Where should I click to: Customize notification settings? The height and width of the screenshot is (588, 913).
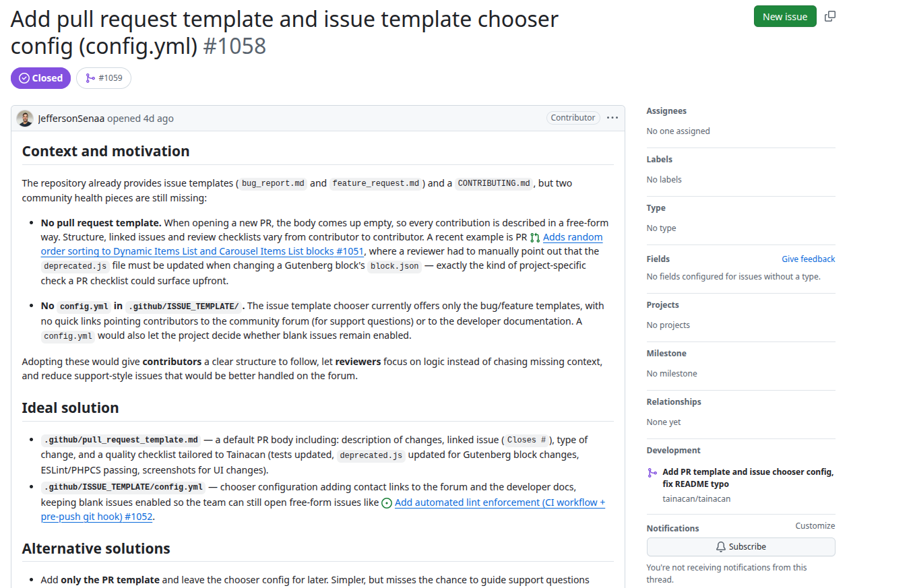(815, 525)
